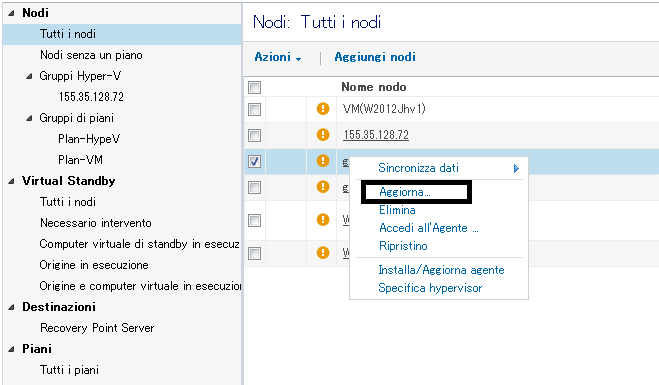Select the Plan-HypeV plan group

pyautogui.click(x=89, y=139)
